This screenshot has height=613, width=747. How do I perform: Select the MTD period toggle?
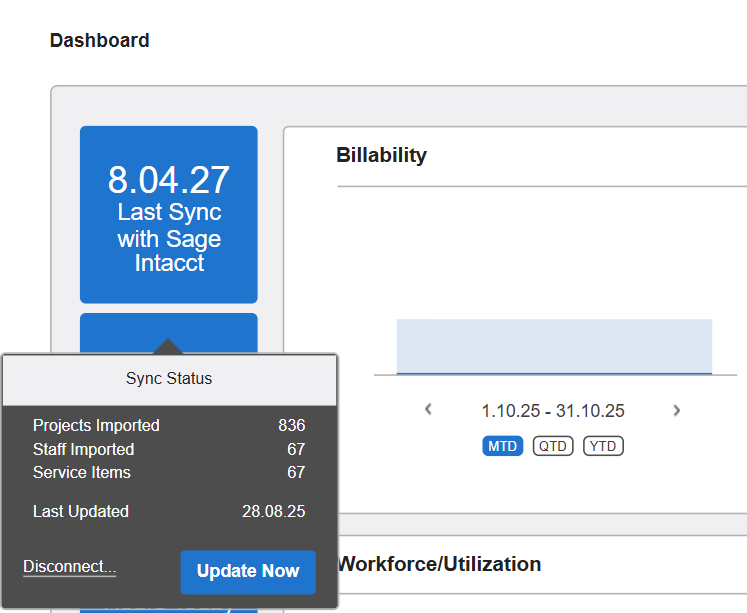[x=503, y=446]
